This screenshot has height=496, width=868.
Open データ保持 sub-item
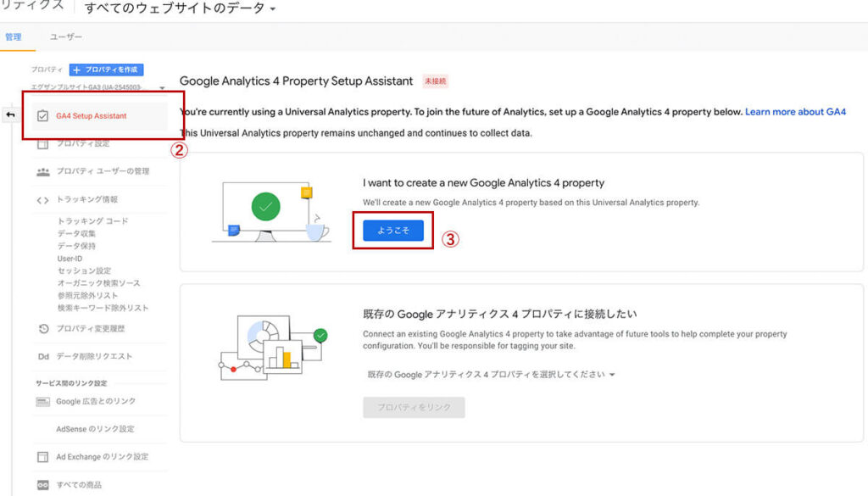click(x=76, y=246)
